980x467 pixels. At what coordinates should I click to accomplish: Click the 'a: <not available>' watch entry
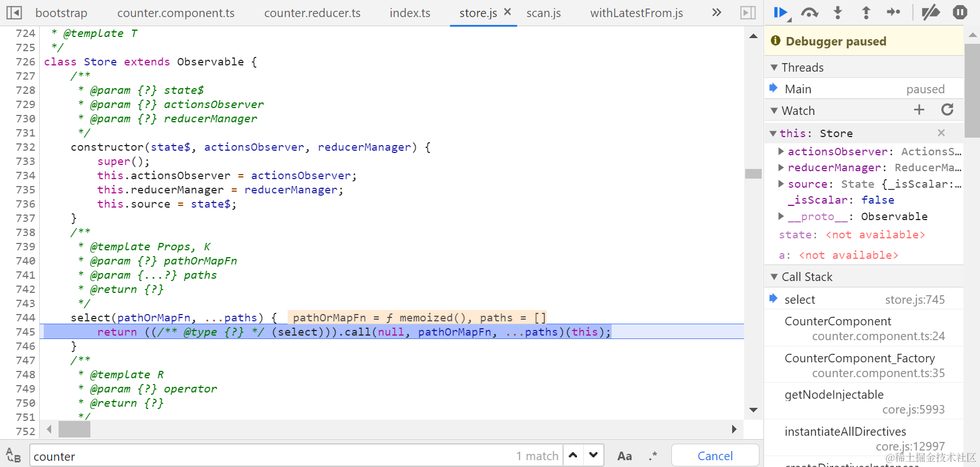pyautogui.click(x=838, y=255)
